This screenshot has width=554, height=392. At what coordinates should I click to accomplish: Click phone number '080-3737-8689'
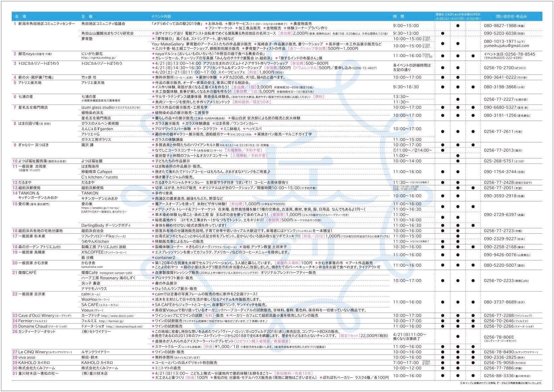coord(500,302)
